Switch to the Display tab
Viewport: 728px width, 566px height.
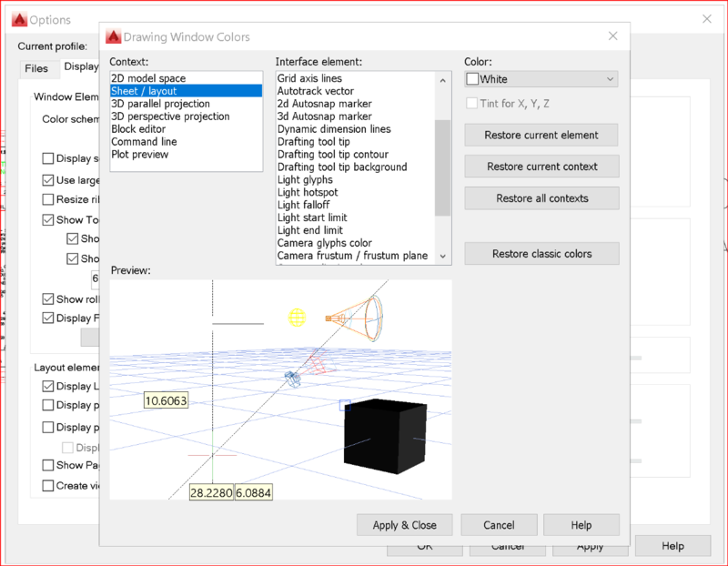click(x=80, y=67)
